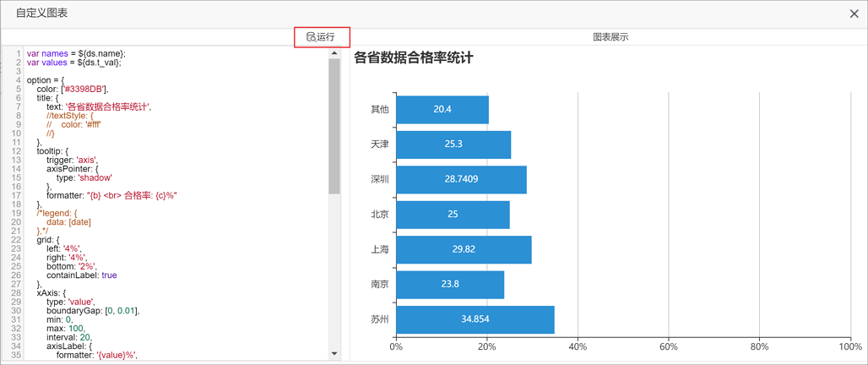This screenshot has height=365, width=868.
Task: Click the color '#3398DB' code line
Action: tap(73, 90)
